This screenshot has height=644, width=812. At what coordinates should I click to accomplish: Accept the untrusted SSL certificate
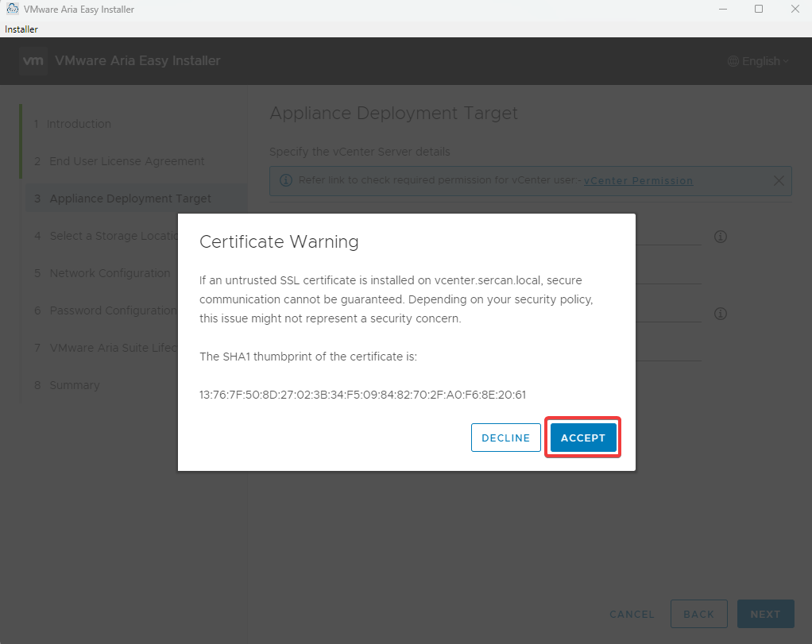click(x=583, y=438)
